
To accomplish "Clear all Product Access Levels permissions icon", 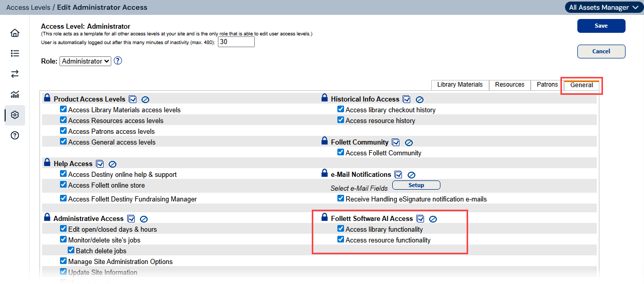I will (145, 99).
